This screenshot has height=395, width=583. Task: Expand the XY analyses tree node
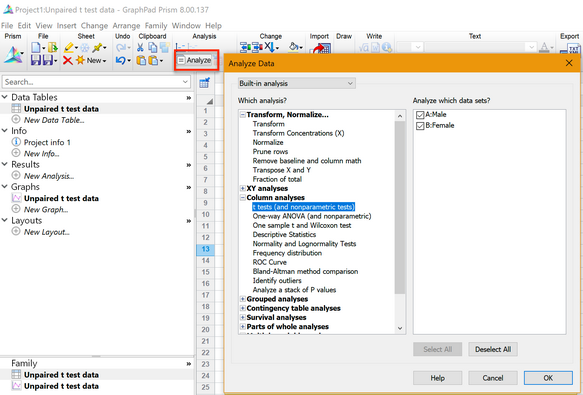point(242,189)
